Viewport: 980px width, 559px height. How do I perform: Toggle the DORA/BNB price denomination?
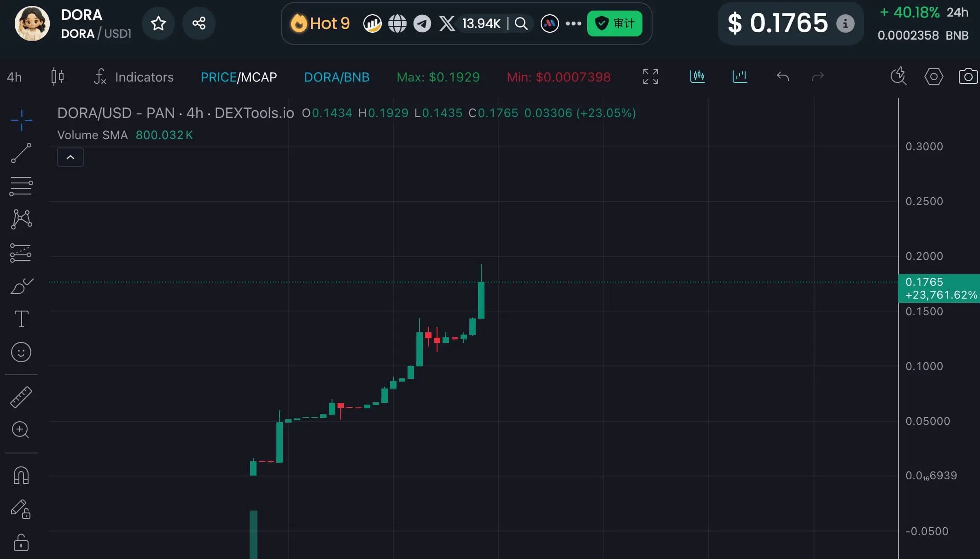click(x=337, y=77)
